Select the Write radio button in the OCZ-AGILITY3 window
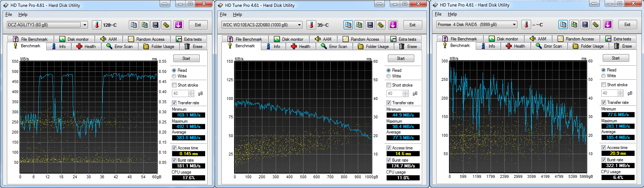 174,76
